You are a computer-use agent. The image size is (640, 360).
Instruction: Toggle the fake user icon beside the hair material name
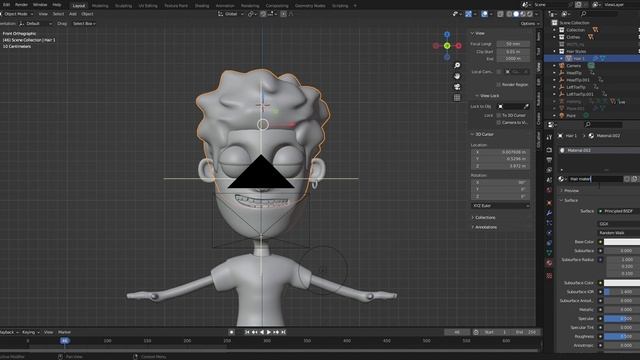(x=627, y=179)
